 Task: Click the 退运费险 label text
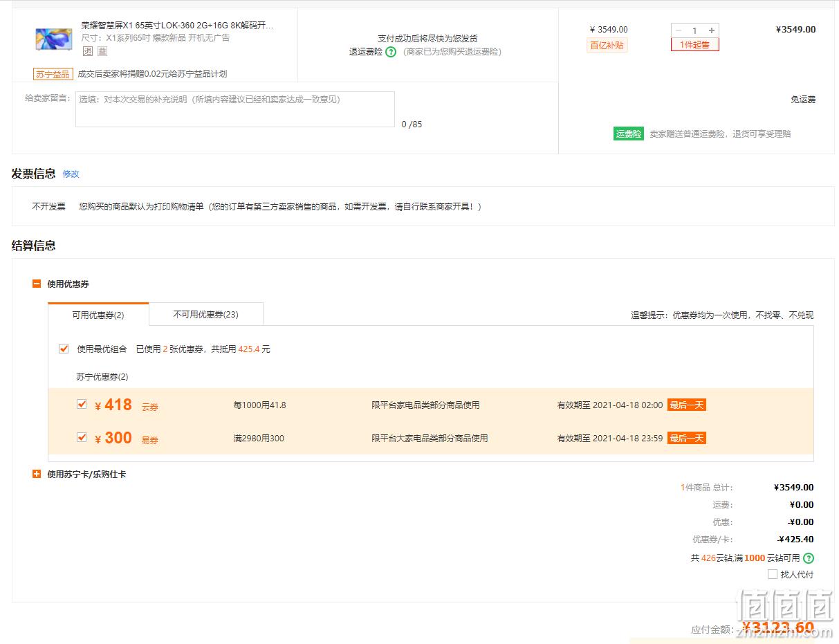click(x=366, y=52)
